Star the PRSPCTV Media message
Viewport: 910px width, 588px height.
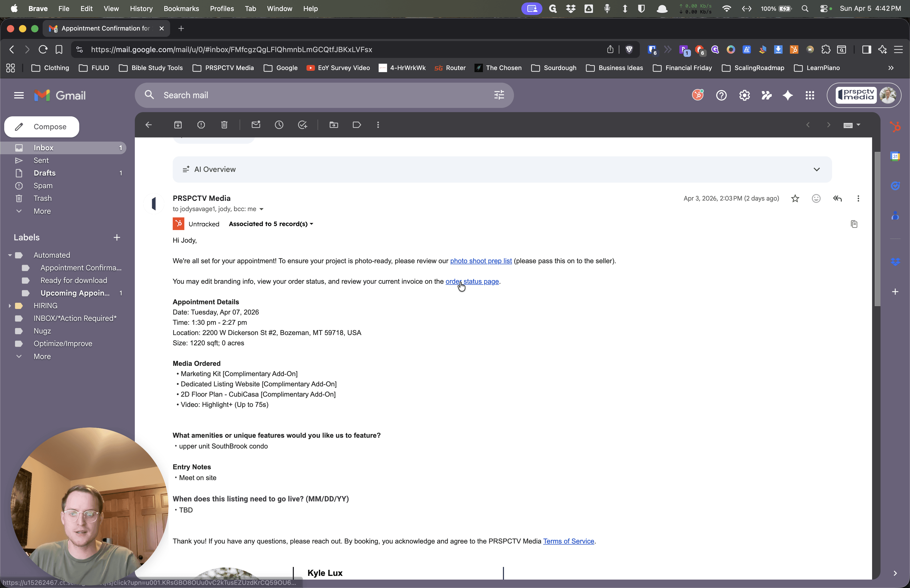(x=795, y=198)
